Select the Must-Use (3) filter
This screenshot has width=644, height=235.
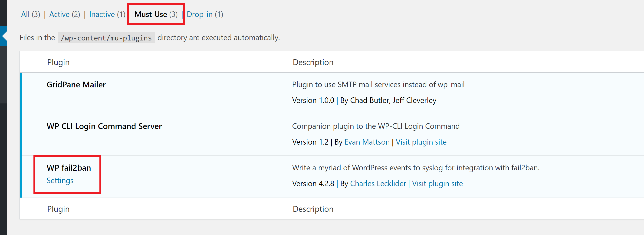pyautogui.click(x=156, y=14)
